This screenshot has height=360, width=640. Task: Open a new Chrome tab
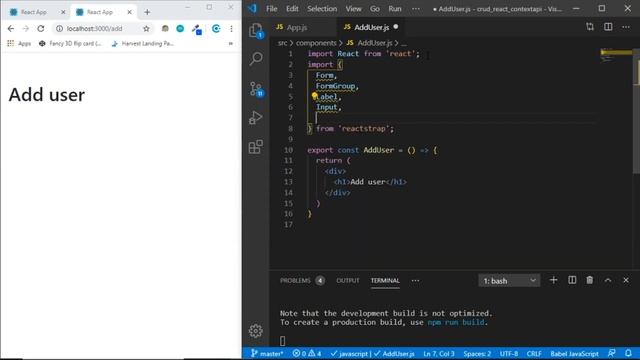[147, 12]
